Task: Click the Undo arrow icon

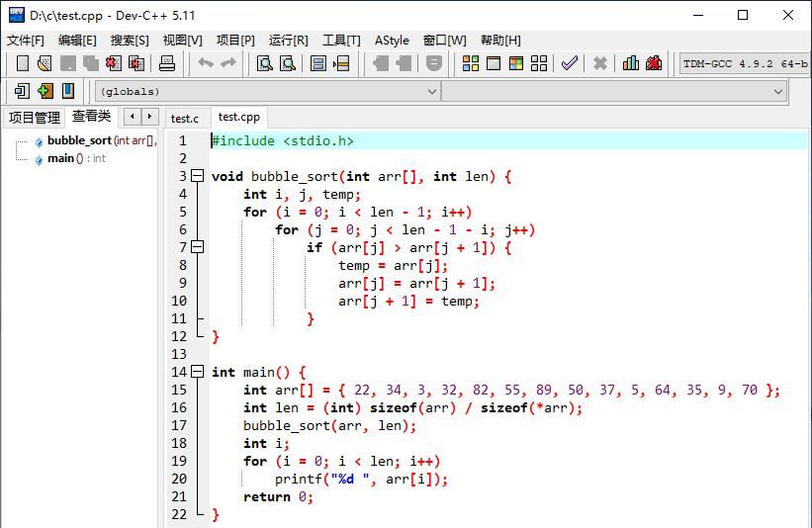Action: pos(206,63)
